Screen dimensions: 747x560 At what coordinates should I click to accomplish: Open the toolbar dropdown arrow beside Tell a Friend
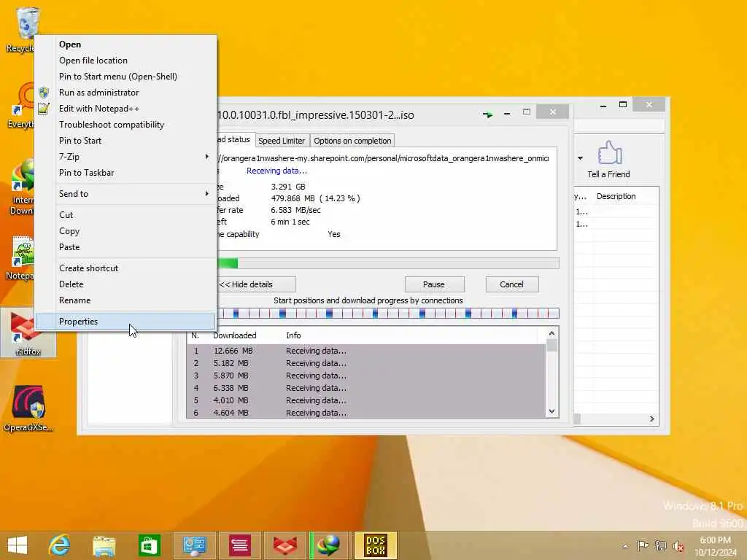580,158
